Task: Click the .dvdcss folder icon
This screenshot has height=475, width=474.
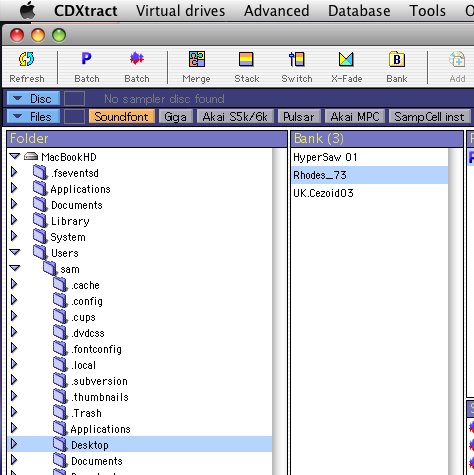Action: click(x=60, y=332)
